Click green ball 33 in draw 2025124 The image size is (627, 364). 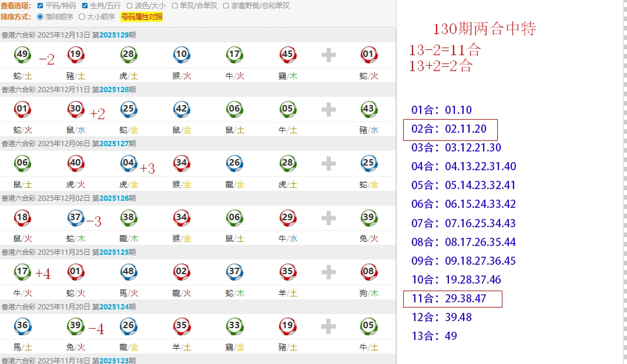[234, 326]
